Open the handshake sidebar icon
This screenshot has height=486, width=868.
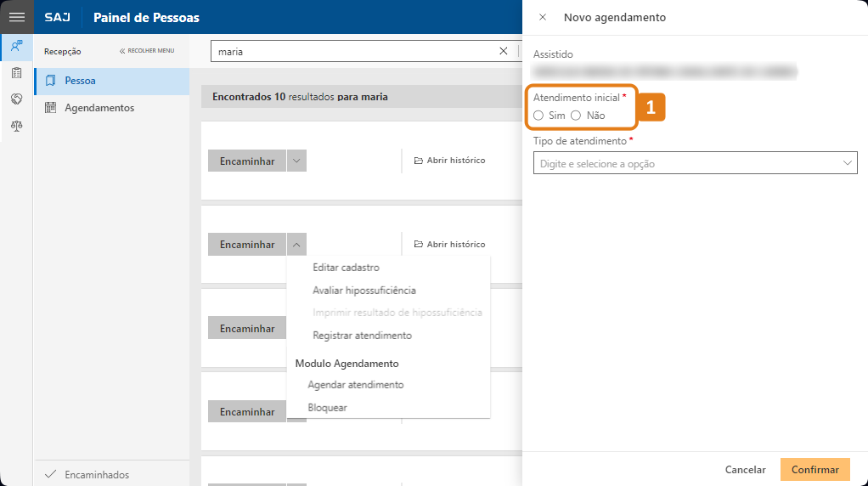click(17, 99)
